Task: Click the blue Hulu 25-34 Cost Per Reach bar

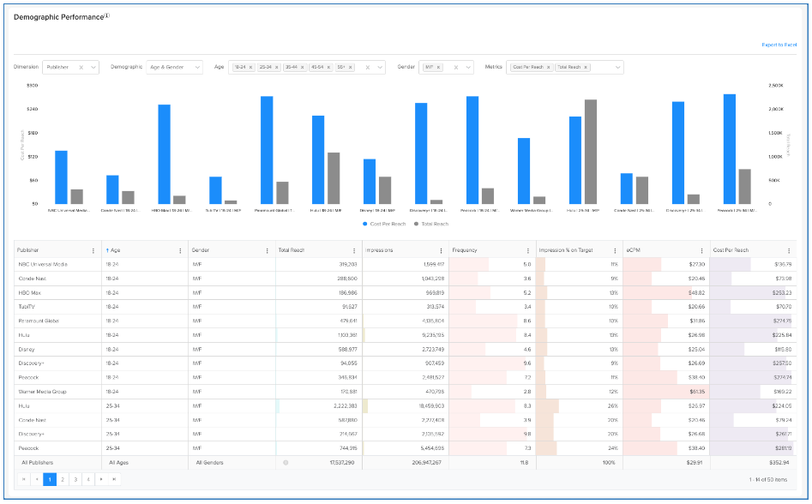Action: tap(574, 159)
